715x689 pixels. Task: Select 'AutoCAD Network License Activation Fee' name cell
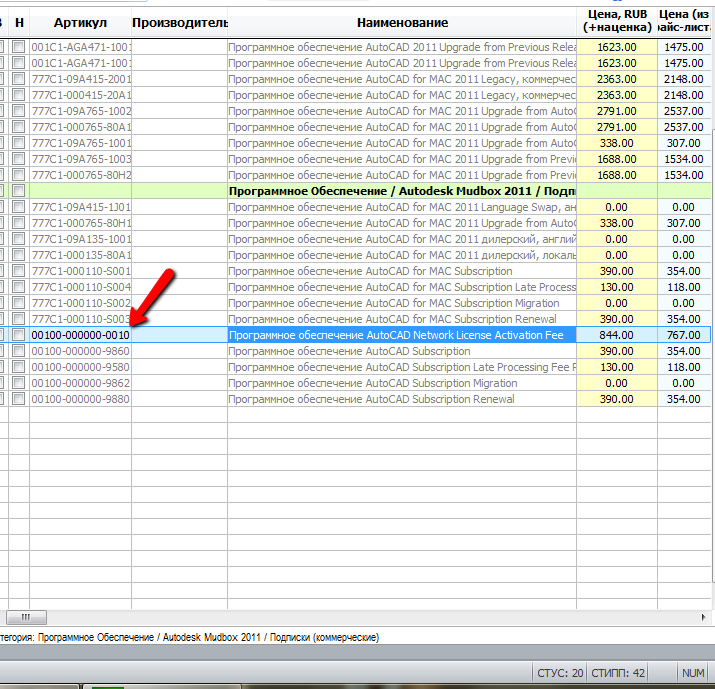click(402, 335)
